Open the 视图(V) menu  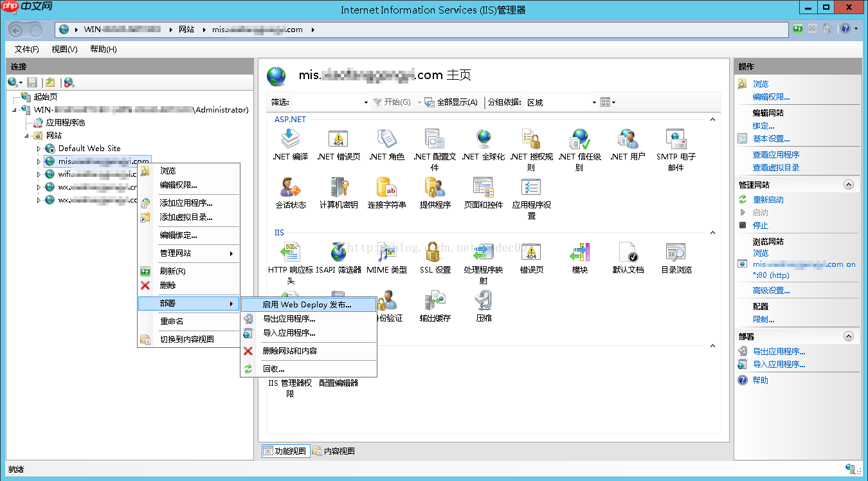click(x=64, y=50)
